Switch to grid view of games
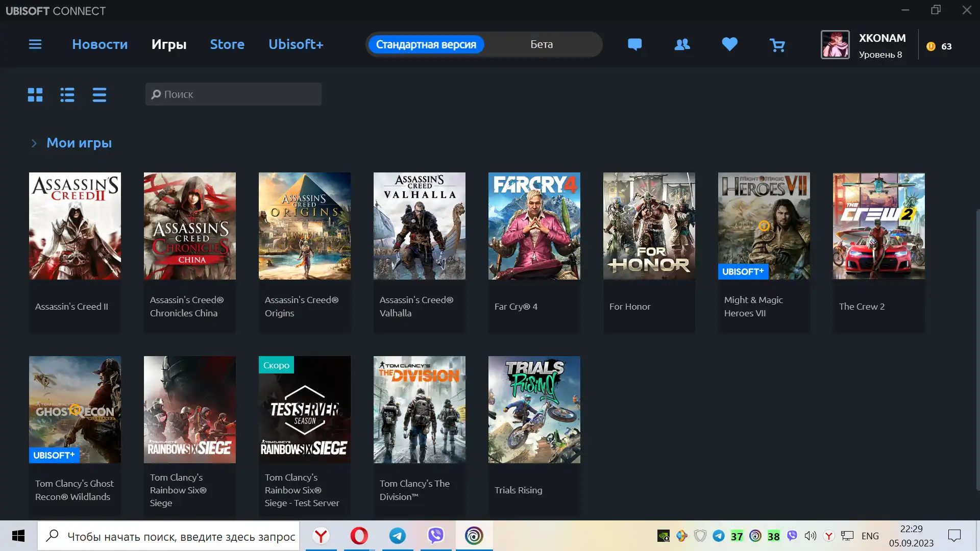 click(35, 94)
